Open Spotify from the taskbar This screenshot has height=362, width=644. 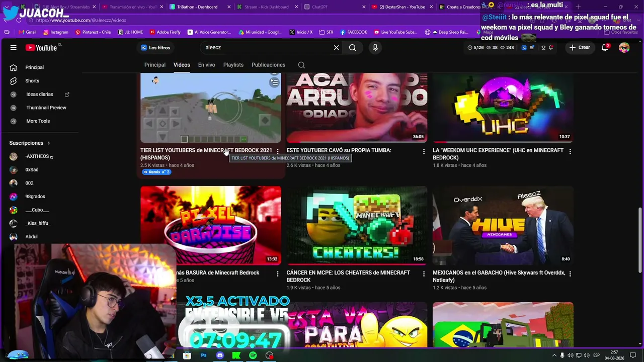coord(253,355)
